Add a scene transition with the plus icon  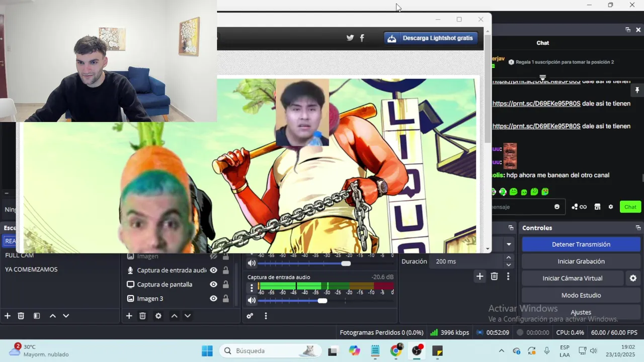[x=480, y=276]
